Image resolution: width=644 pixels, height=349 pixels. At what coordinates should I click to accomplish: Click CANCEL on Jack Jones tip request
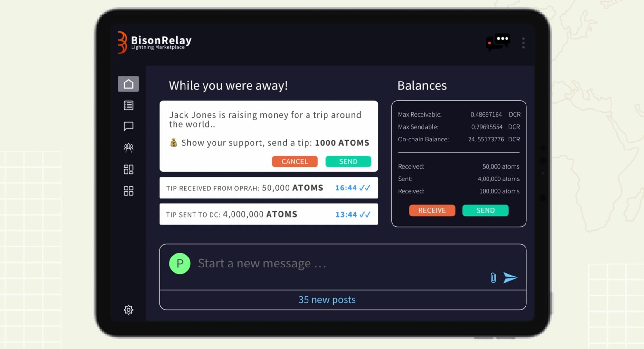295,161
